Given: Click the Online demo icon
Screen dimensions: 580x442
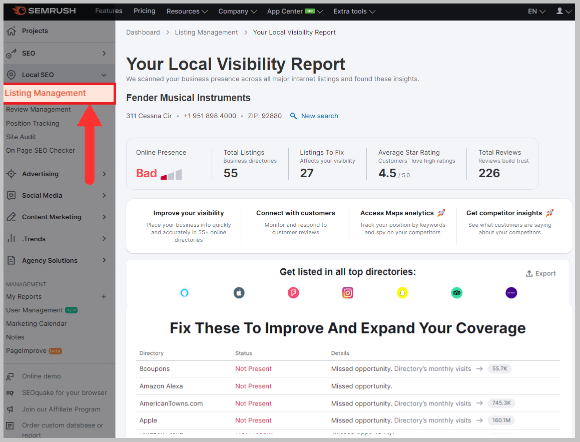Looking at the screenshot, I should [x=10, y=377].
